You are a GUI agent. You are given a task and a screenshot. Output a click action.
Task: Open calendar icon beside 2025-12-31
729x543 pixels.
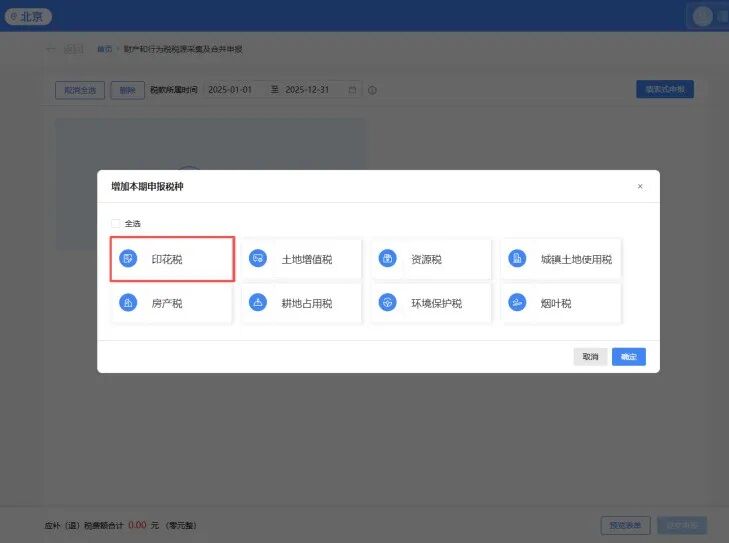click(x=352, y=90)
